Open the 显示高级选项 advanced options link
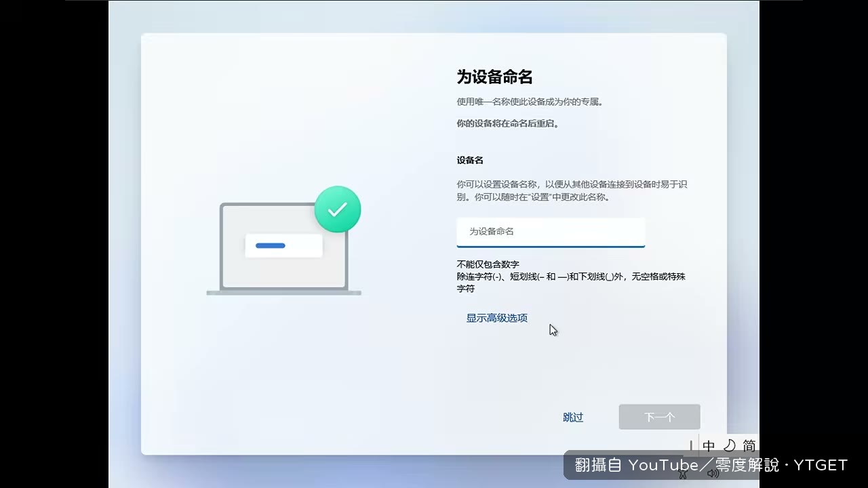 (496, 318)
